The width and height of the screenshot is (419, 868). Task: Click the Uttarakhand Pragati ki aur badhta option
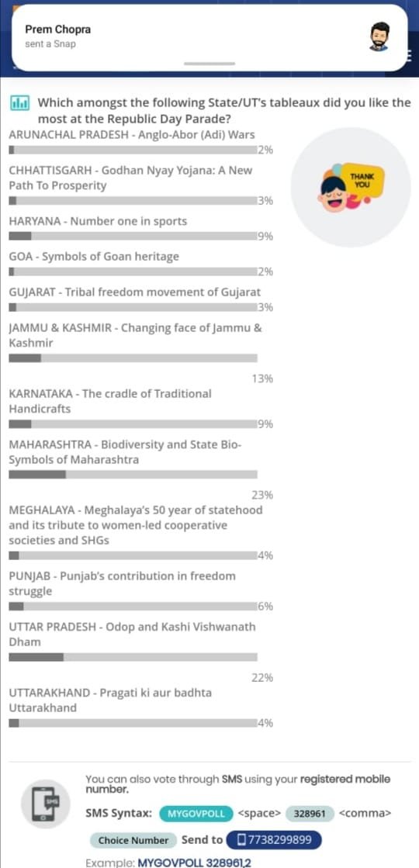pyautogui.click(x=111, y=700)
